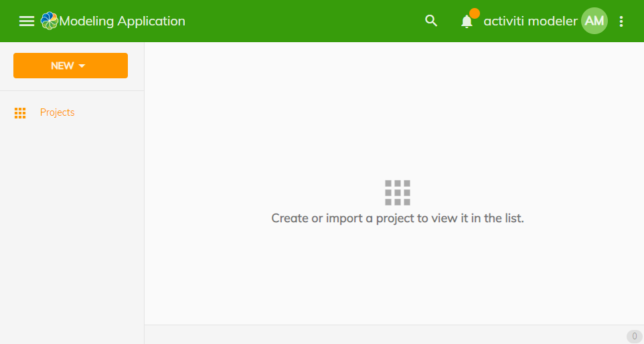Click the Modeling Application title
The height and width of the screenshot is (344, 644).
point(123,21)
